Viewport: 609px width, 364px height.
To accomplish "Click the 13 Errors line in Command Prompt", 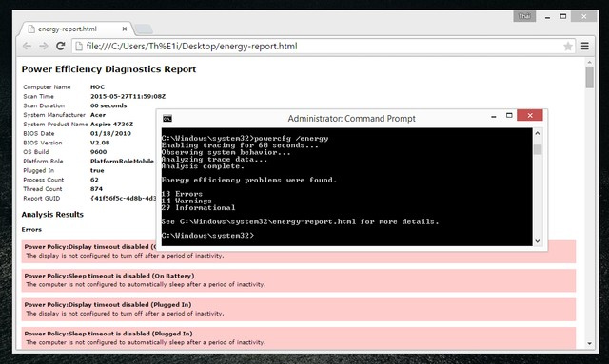I will click(182, 194).
